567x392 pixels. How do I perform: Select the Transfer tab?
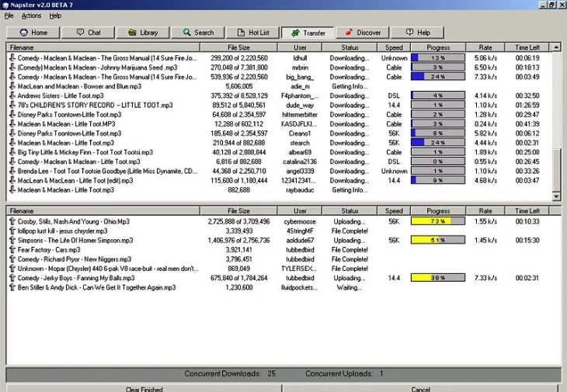308,33
